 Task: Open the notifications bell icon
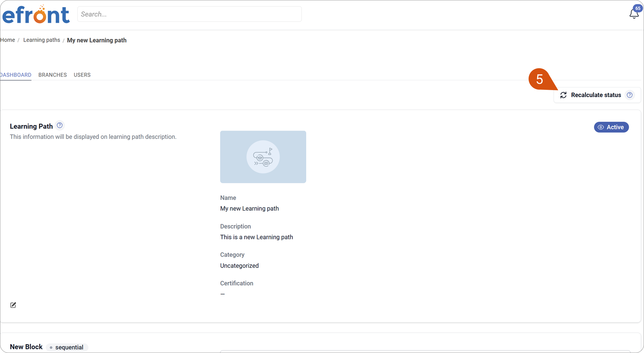[x=634, y=14]
